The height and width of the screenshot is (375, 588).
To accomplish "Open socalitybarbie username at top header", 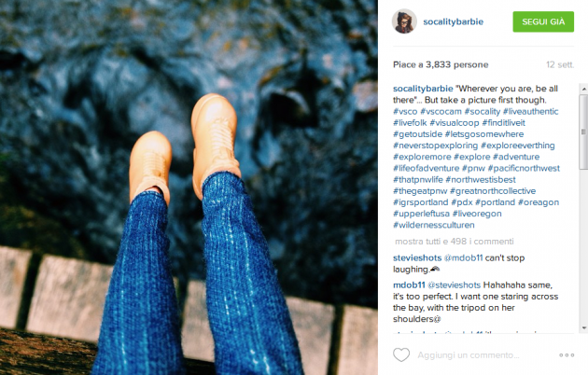I will pos(453,21).
